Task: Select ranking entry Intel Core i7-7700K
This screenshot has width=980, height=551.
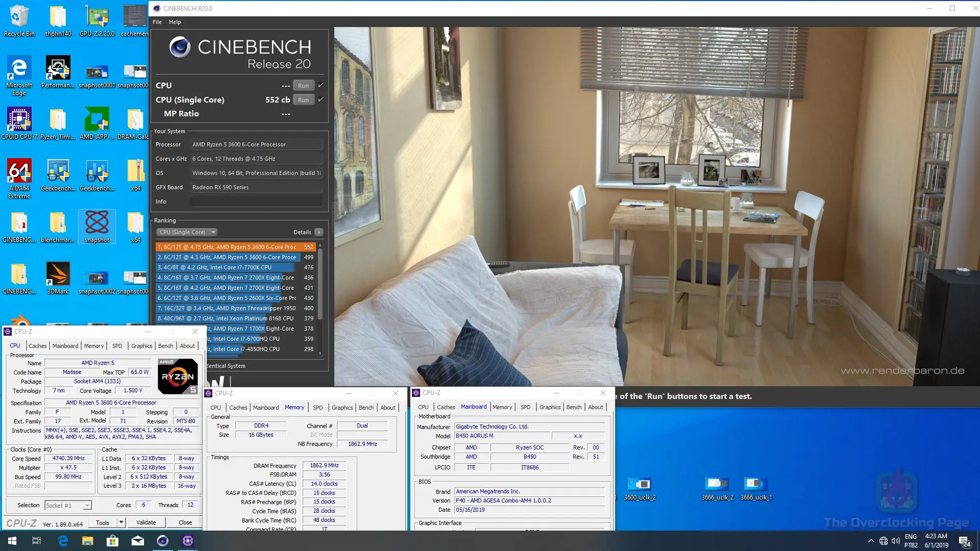Action: (235, 267)
